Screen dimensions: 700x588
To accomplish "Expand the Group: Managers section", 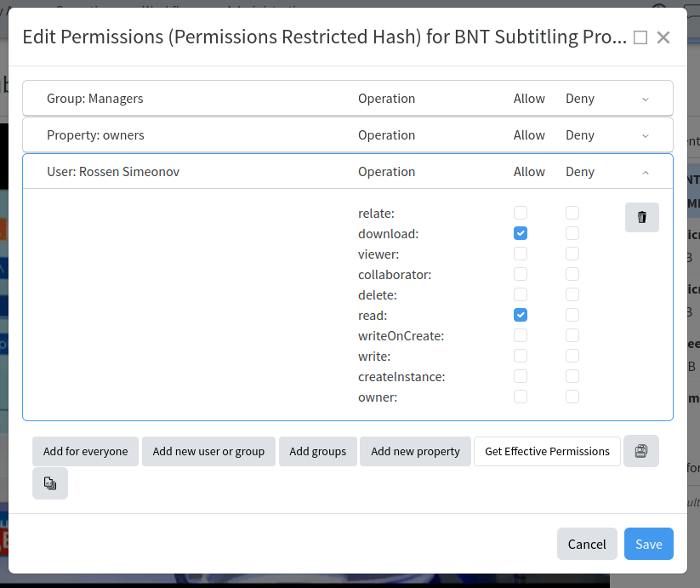I will coord(645,99).
